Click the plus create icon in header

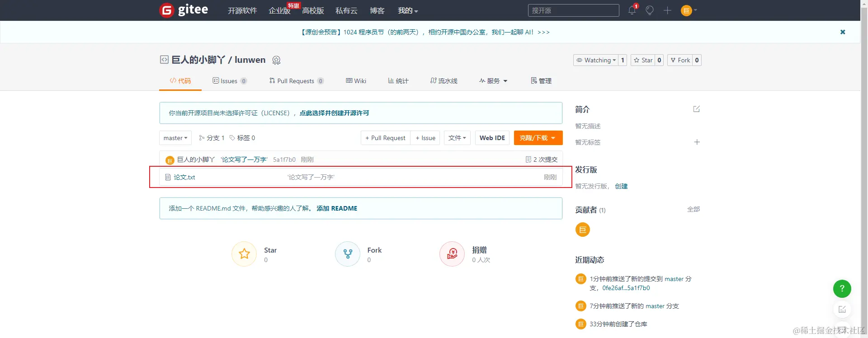tap(667, 10)
